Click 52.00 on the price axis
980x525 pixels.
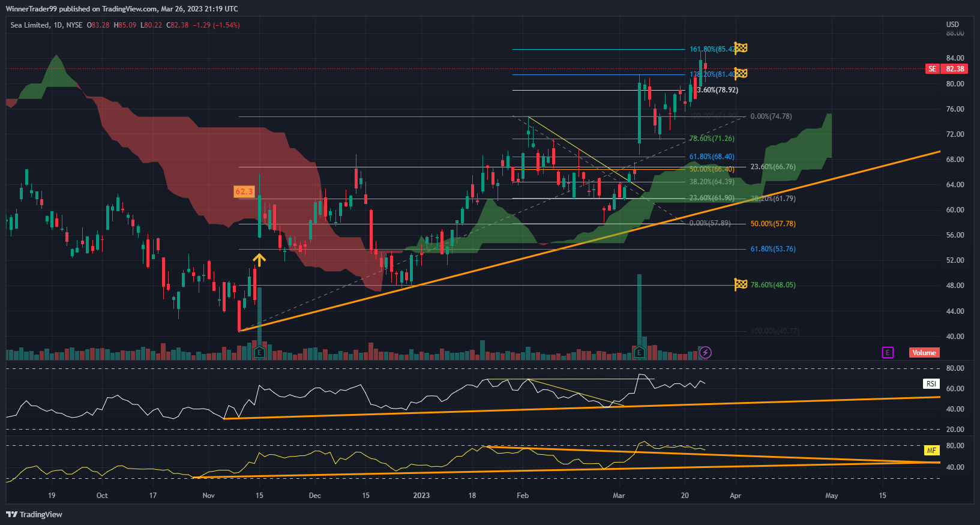pyautogui.click(x=955, y=260)
